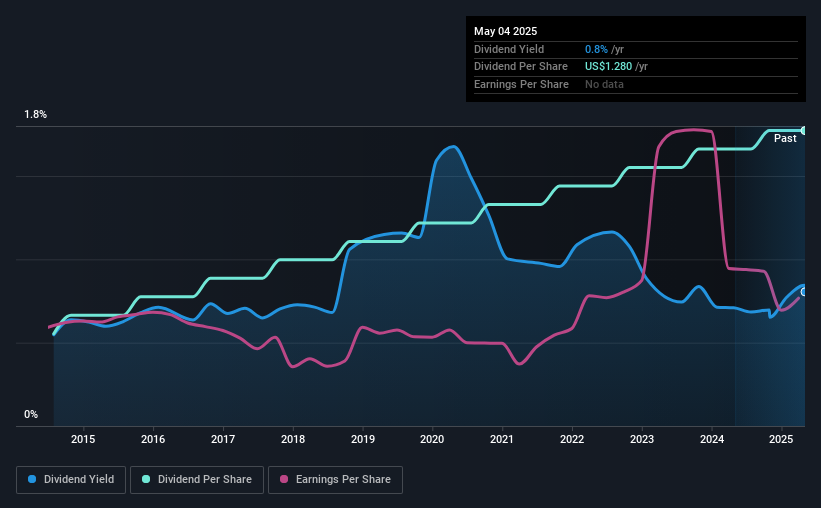
Task: Click the 0% y-axis label
Action: pos(31,414)
